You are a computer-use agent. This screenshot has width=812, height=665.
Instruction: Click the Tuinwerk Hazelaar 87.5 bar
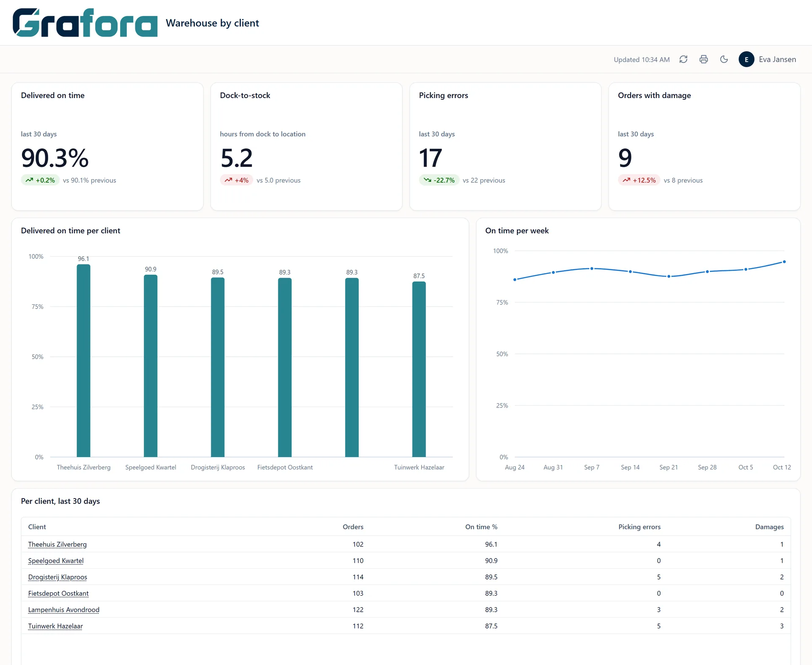(419, 369)
